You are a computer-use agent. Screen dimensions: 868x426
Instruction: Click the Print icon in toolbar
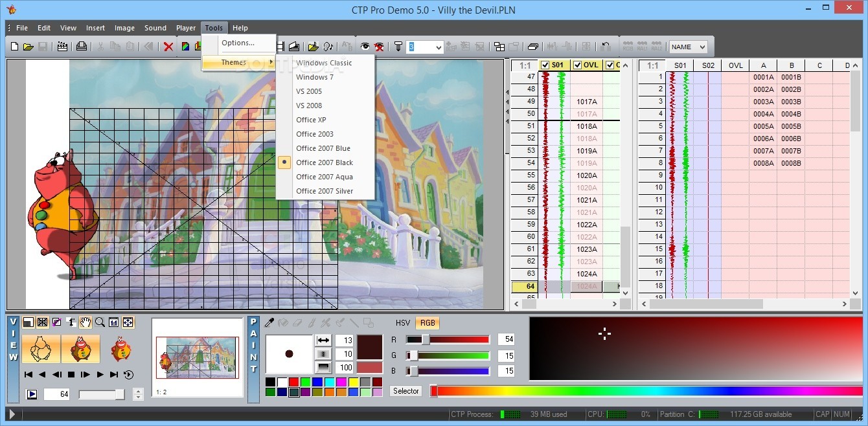[82, 47]
